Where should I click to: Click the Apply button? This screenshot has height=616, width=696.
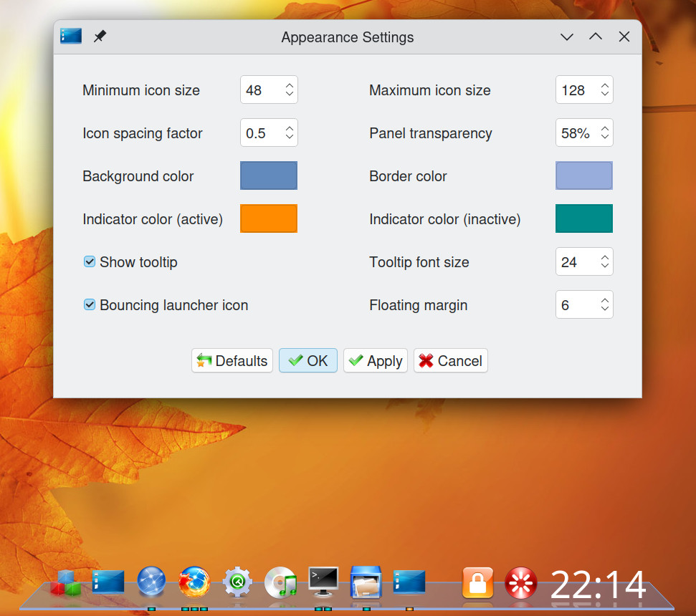coord(376,360)
